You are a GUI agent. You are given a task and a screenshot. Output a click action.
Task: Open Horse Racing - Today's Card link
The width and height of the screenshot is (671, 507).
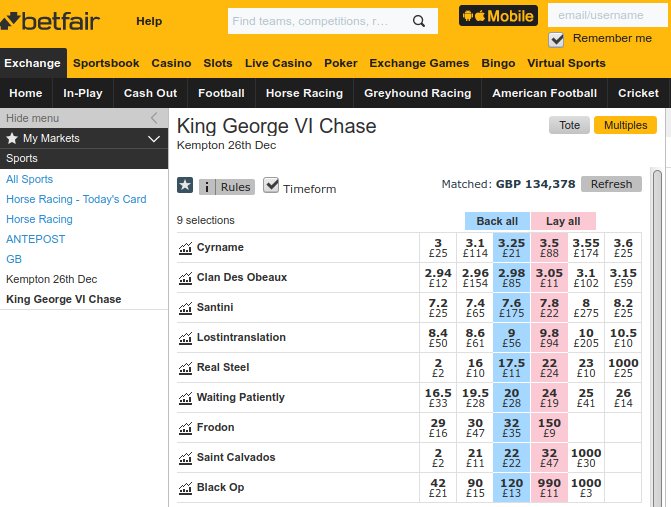(x=76, y=199)
